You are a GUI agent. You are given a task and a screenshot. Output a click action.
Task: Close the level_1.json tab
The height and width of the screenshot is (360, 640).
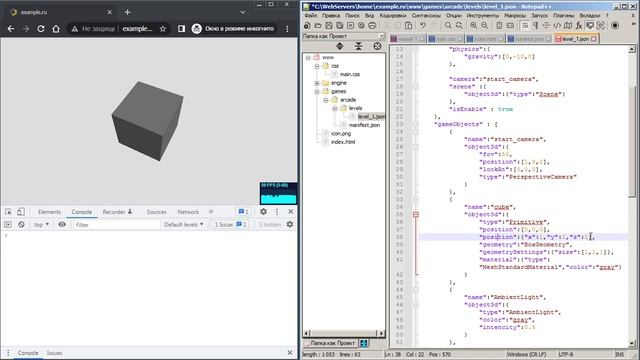point(593,39)
